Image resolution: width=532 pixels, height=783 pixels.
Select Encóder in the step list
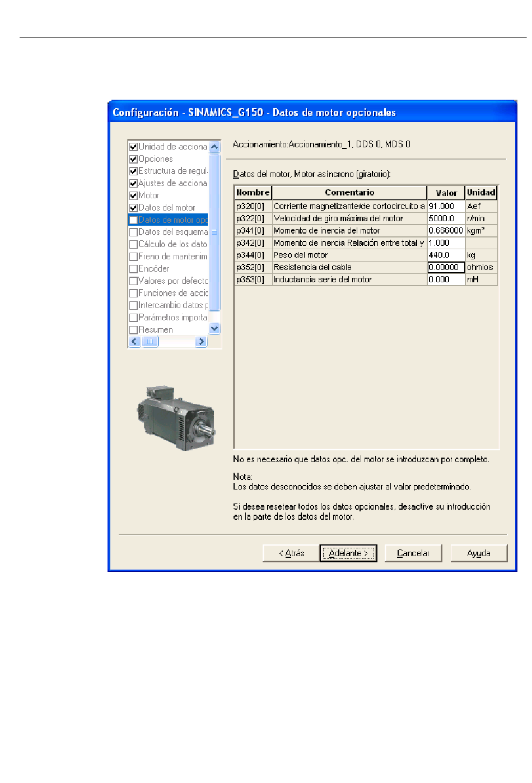click(154, 269)
